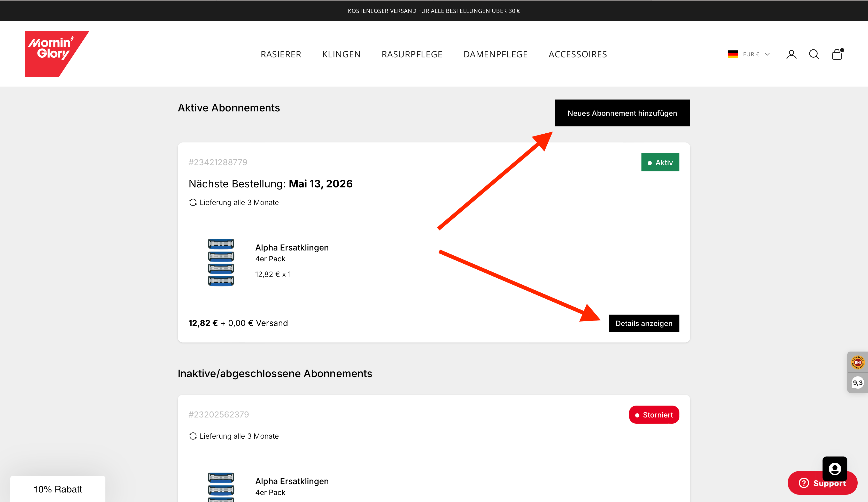868x502 pixels.
Task: Open the shopping bag cart icon
Action: coord(837,55)
